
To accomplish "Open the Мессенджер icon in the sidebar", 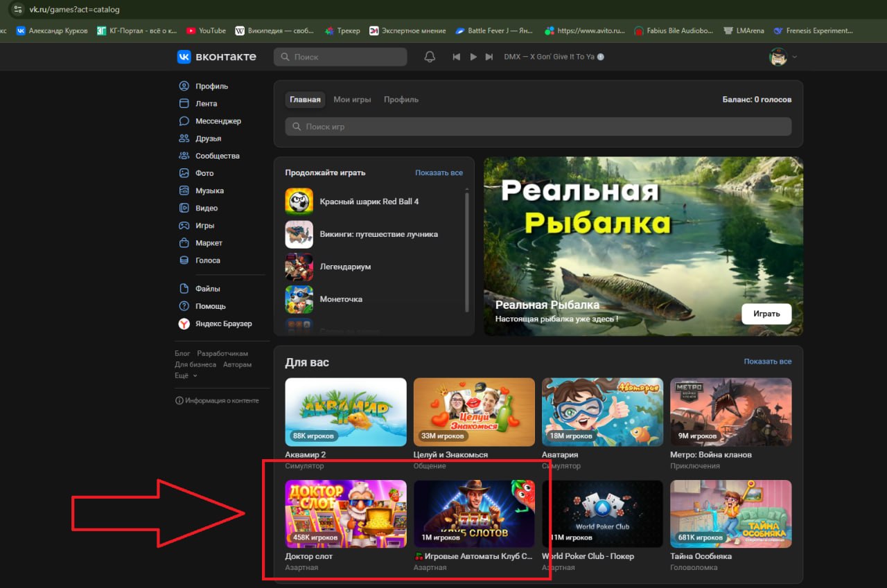I will click(184, 121).
